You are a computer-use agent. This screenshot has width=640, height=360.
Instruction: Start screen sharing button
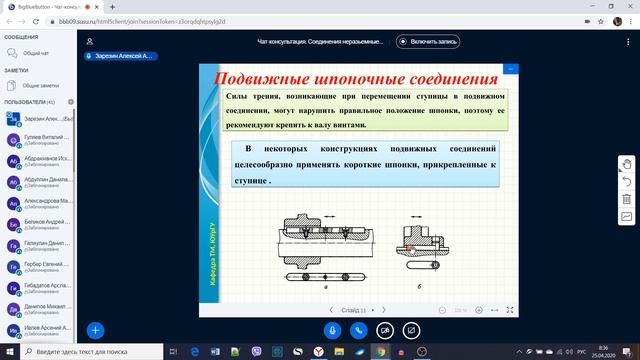click(411, 331)
